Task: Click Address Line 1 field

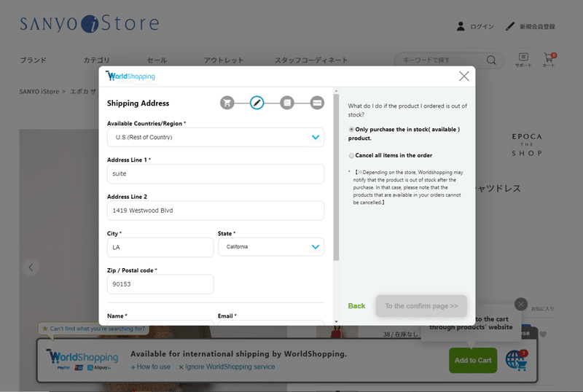Action: pos(216,173)
